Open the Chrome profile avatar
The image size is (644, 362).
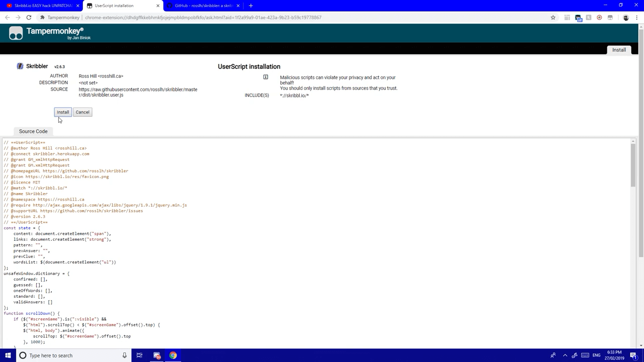click(x=625, y=18)
